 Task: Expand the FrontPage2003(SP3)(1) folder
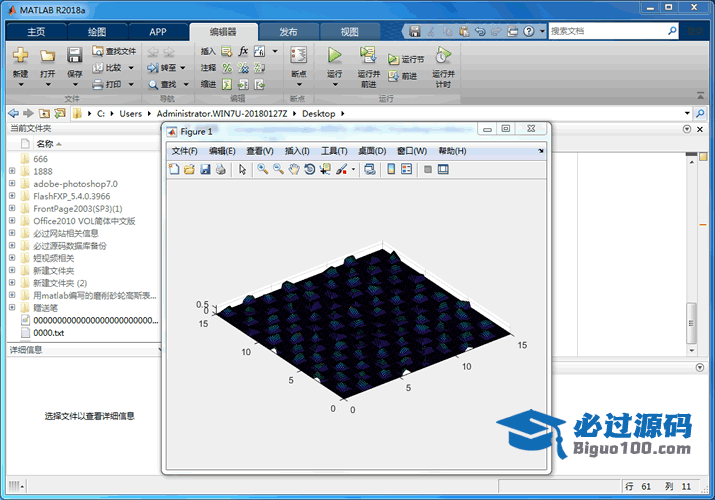(x=12, y=208)
